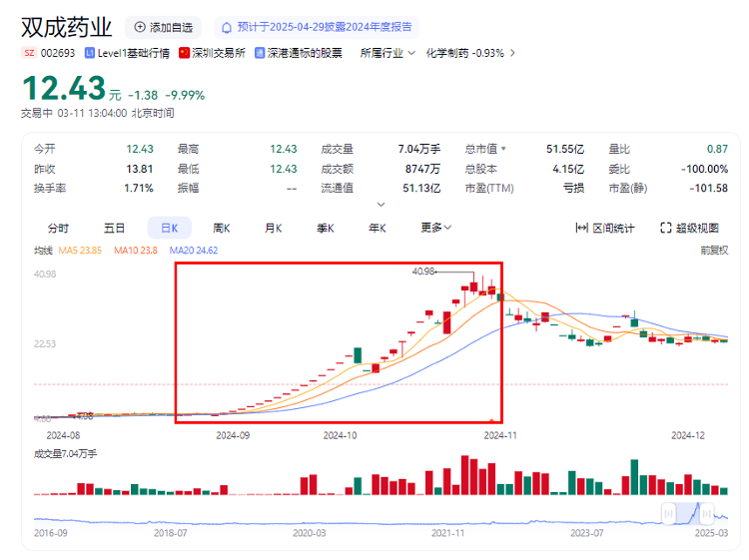Click the 成交量7.04万手 volume label

point(66,453)
